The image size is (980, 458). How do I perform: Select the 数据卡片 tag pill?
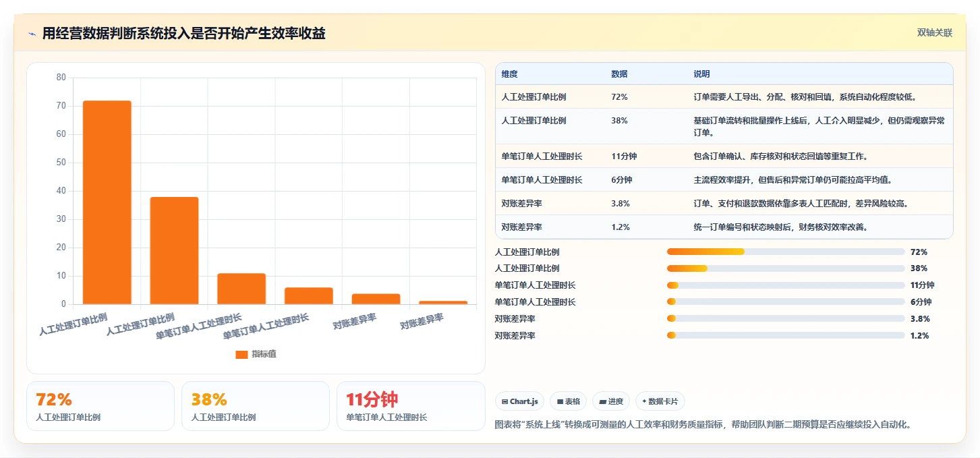tap(660, 401)
